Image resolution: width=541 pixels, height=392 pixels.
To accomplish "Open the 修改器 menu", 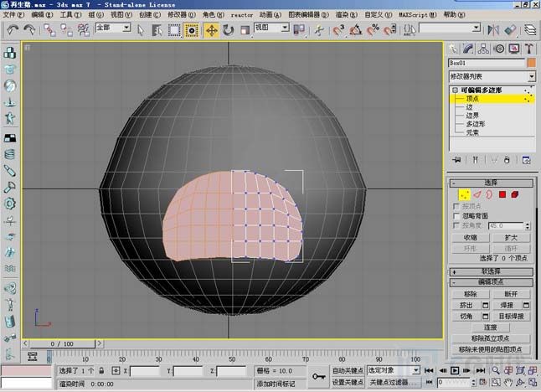I will point(182,14).
